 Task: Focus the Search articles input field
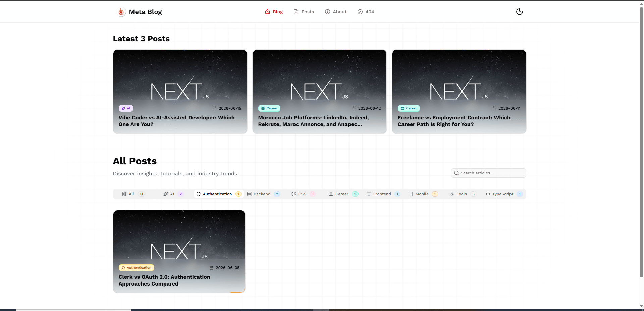488,173
